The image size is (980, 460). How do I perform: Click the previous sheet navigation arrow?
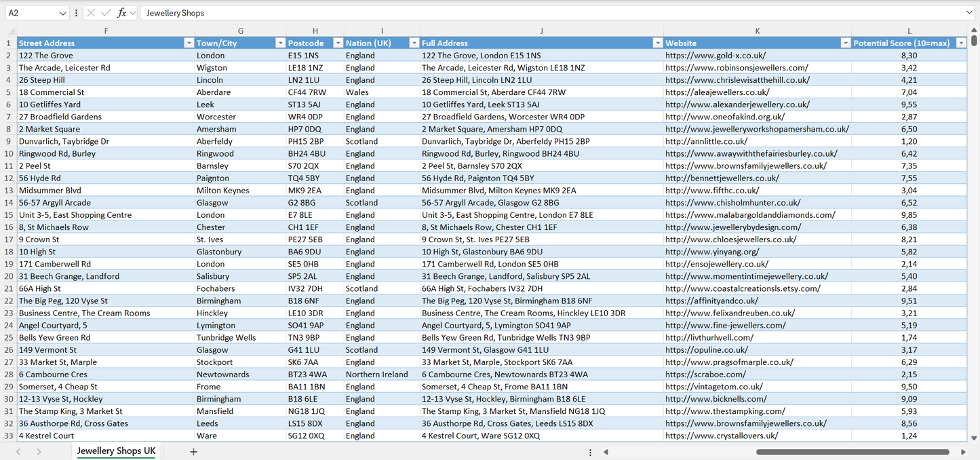[18, 452]
